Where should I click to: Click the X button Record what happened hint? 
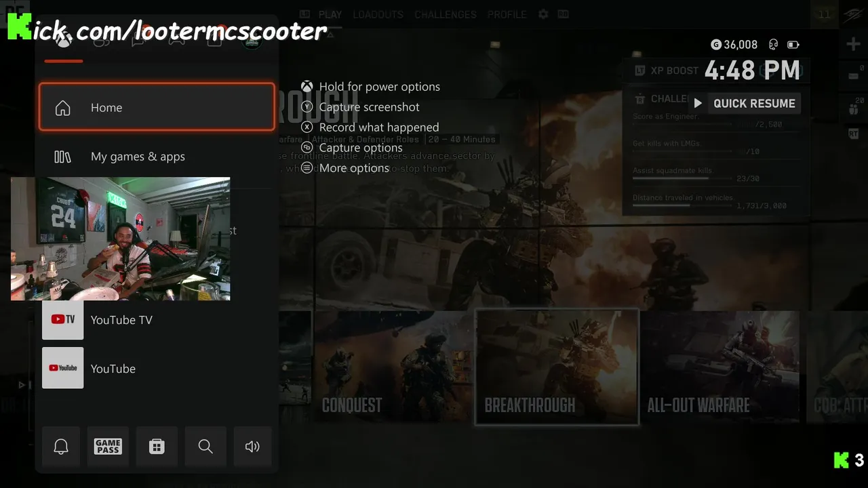307,127
